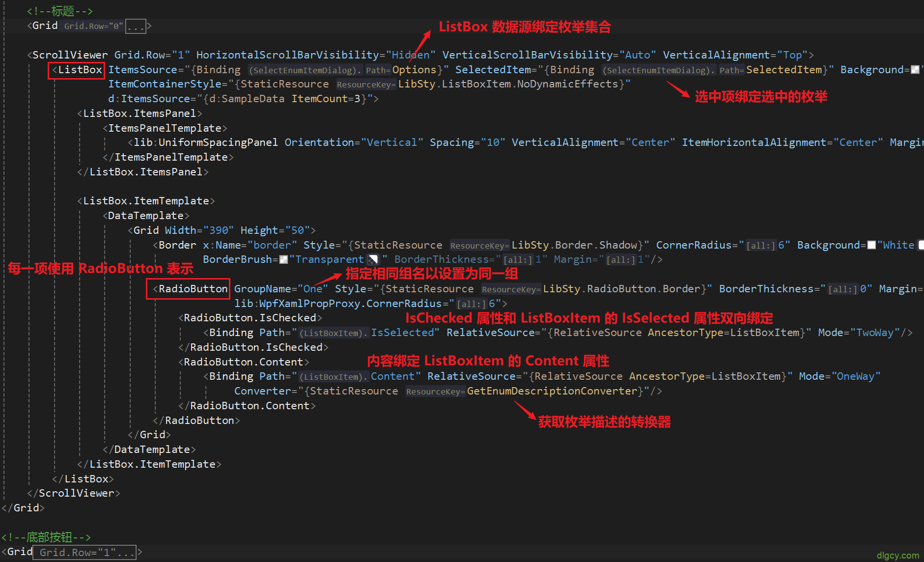
Task: Click the opening ListBox.ItemTemplate tag
Action: tap(146, 201)
